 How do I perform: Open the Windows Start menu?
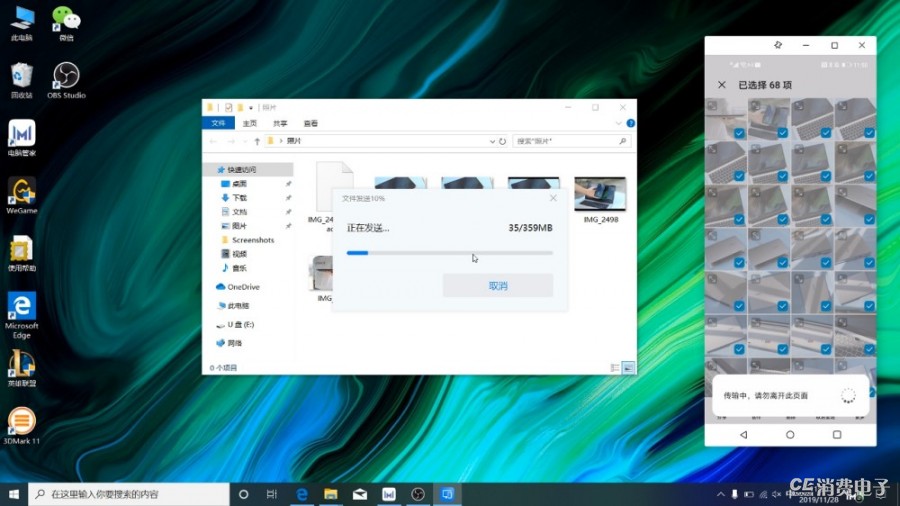point(14,494)
